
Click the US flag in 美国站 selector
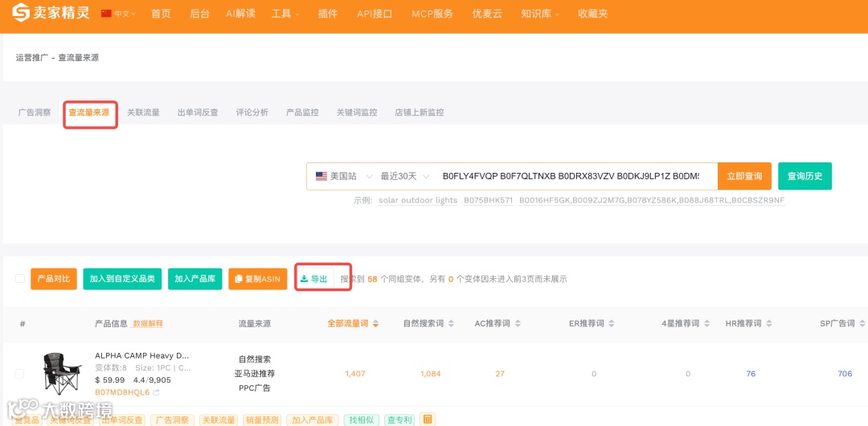pos(321,176)
